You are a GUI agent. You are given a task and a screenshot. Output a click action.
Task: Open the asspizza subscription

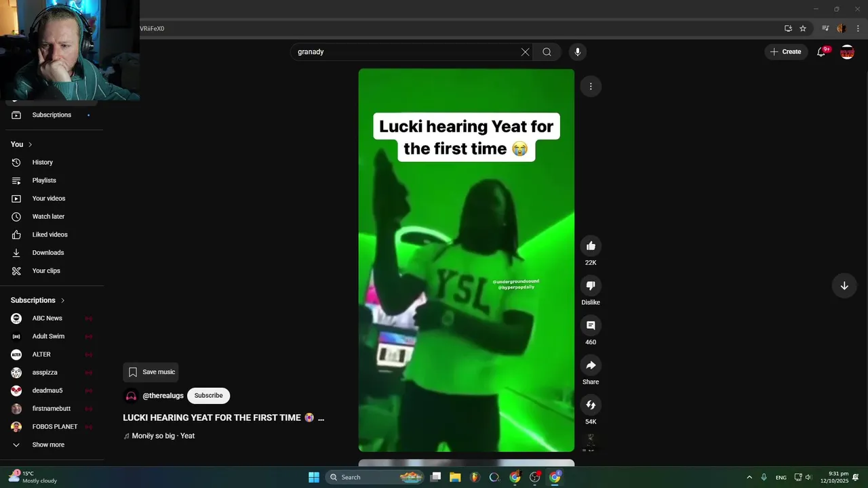[52, 373]
